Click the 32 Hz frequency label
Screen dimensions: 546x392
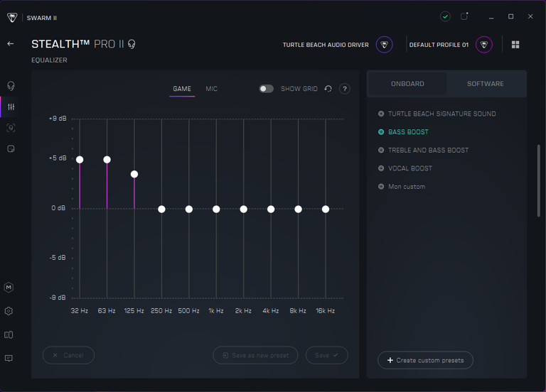point(80,311)
